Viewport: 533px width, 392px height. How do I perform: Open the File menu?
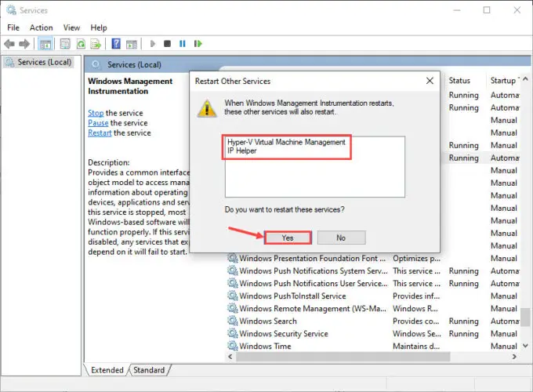click(x=13, y=27)
